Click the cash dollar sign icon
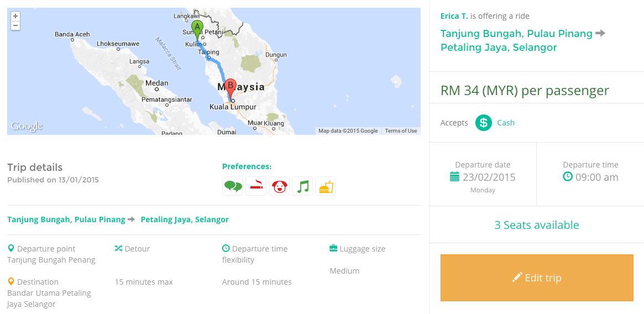Viewport: 644px width, 314px height. (x=484, y=123)
